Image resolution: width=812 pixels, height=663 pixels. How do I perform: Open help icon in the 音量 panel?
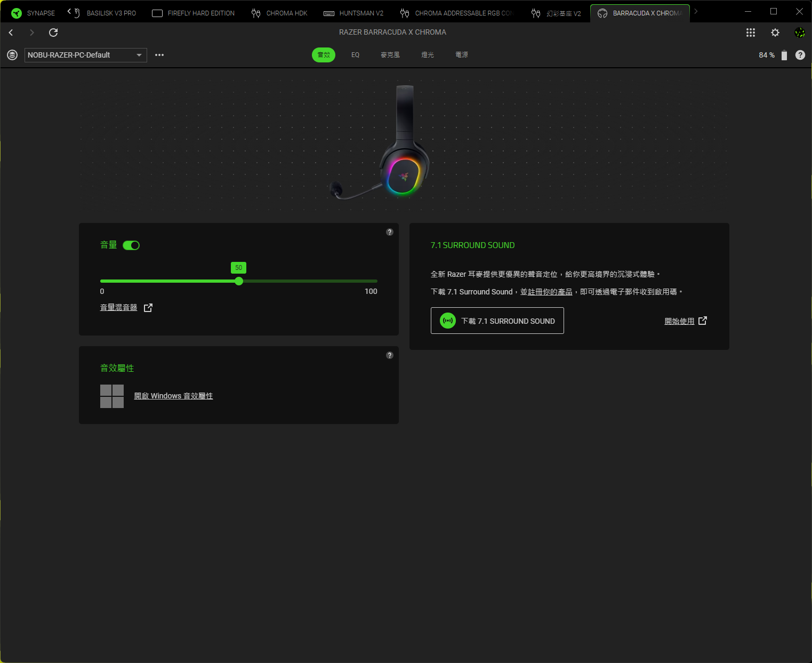(x=390, y=232)
